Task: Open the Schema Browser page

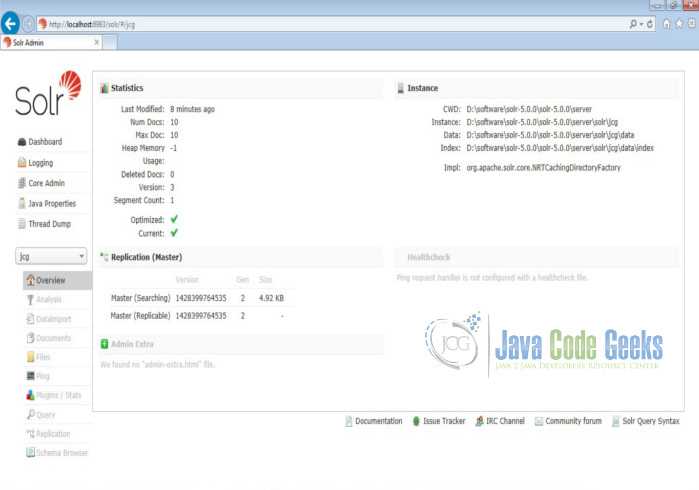Action: pos(62,453)
